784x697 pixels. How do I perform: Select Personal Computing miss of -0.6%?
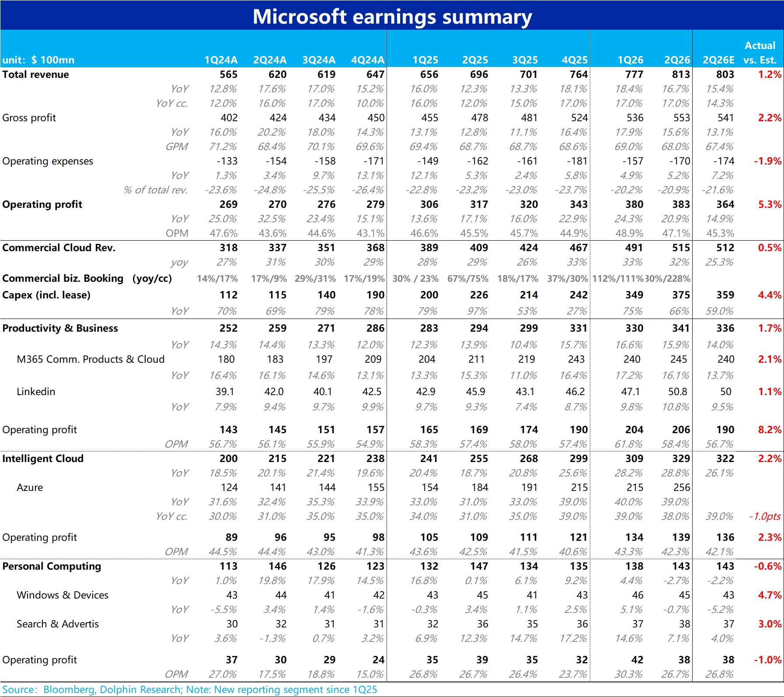click(768, 566)
